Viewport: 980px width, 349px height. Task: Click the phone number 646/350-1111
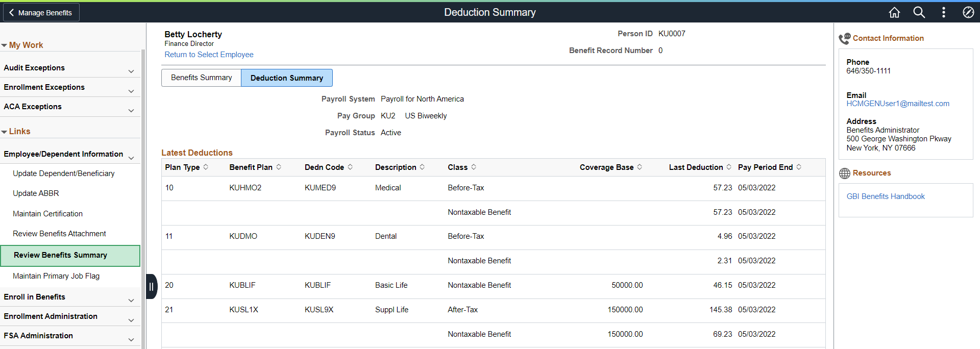[868, 71]
